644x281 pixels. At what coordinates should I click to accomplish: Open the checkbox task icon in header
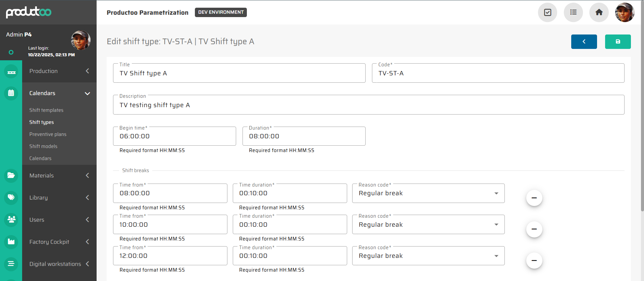(547, 12)
